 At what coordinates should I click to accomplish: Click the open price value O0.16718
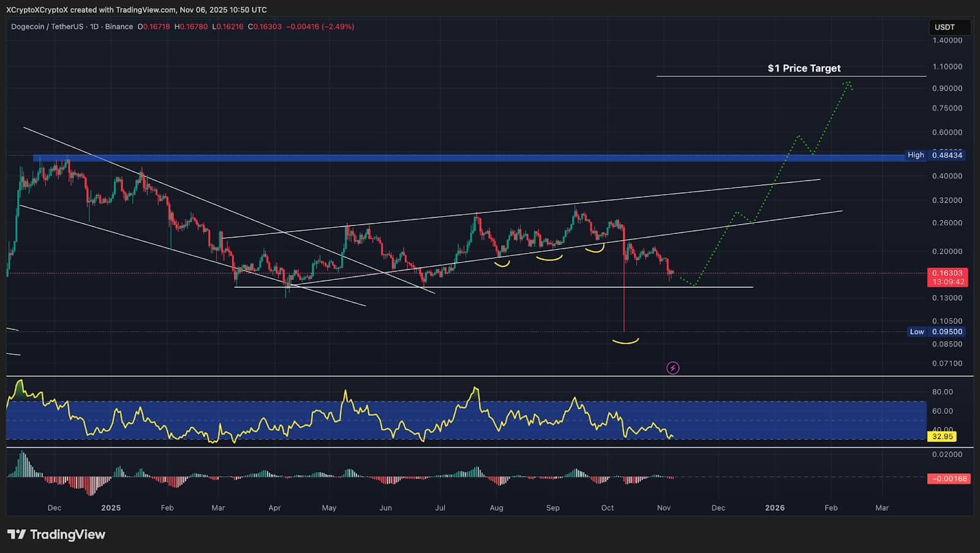pos(153,27)
